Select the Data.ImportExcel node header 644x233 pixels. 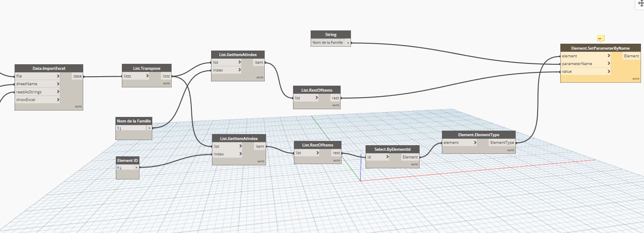click(48, 69)
